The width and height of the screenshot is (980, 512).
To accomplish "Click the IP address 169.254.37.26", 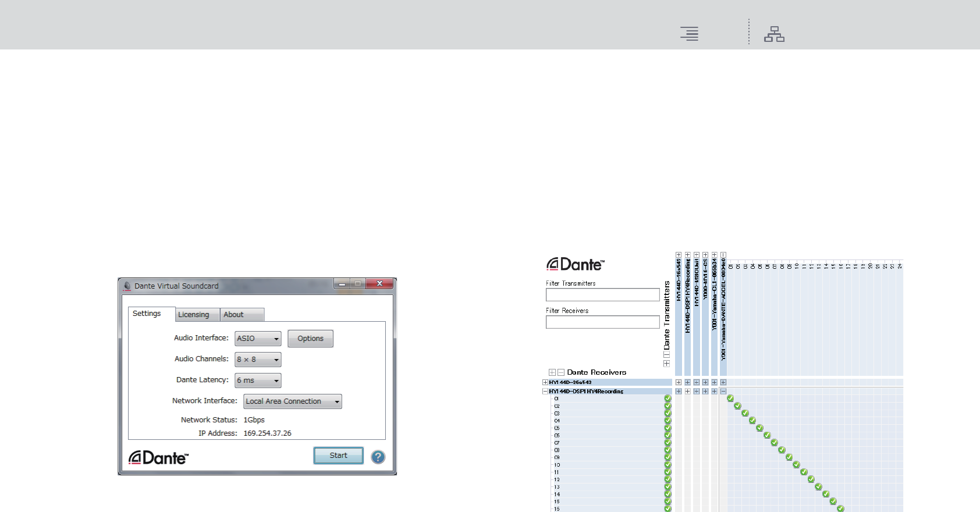I will [267, 433].
